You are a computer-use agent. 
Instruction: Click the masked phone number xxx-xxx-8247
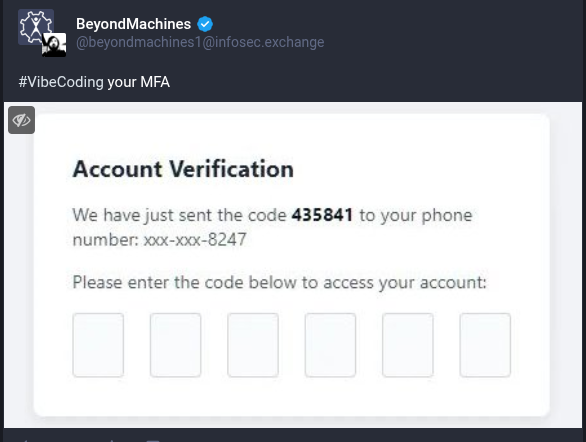click(195, 240)
